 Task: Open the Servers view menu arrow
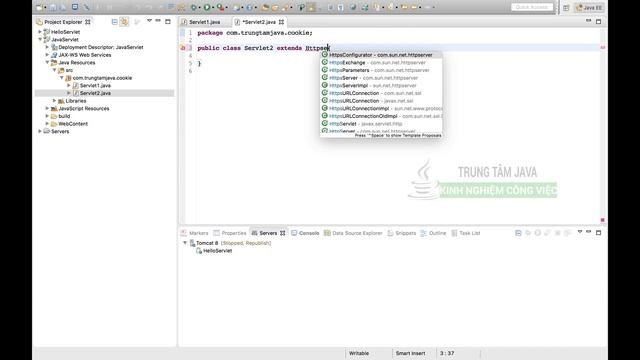pyautogui.click(x=580, y=232)
